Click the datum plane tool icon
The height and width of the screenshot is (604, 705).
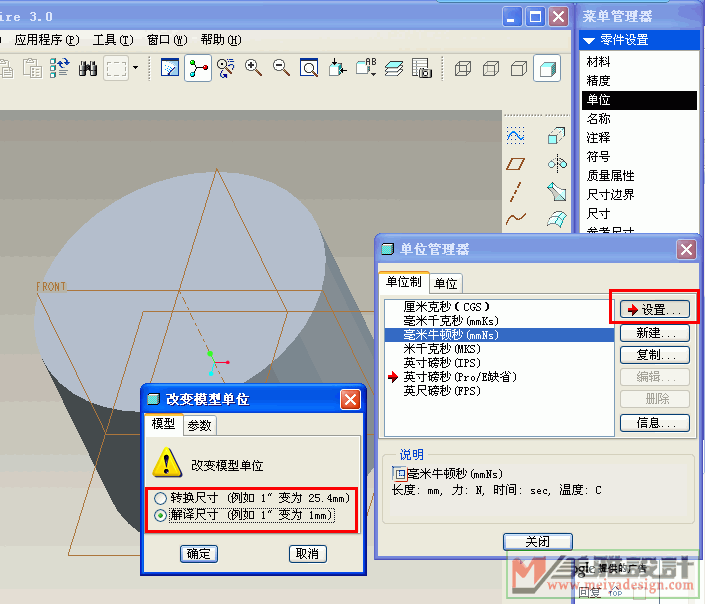[x=515, y=163]
